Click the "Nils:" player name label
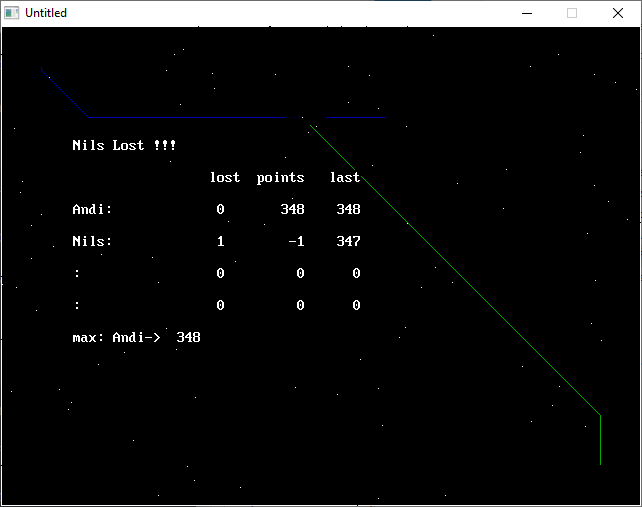The height and width of the screenshot is (507, 642). coord(93,242)
